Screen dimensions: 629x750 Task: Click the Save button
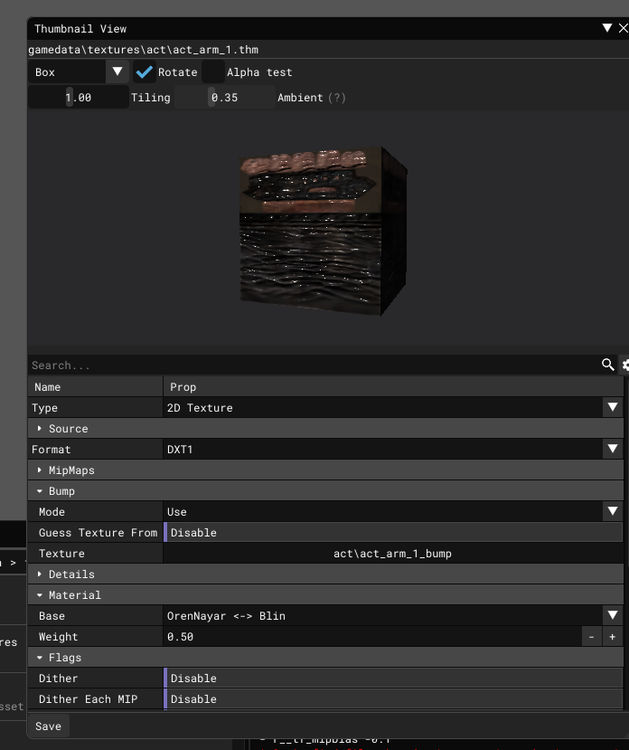pos(48,726)
